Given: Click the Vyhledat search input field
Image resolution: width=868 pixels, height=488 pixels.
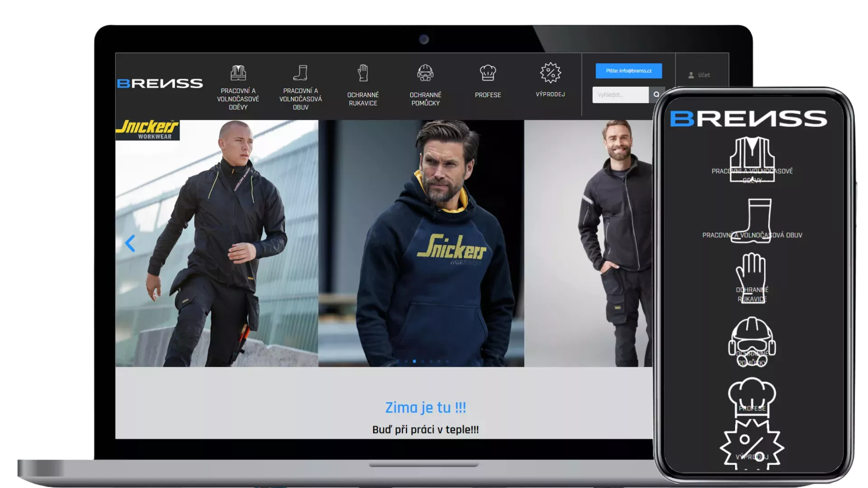Looking at the screenshot, I should 620,95.
